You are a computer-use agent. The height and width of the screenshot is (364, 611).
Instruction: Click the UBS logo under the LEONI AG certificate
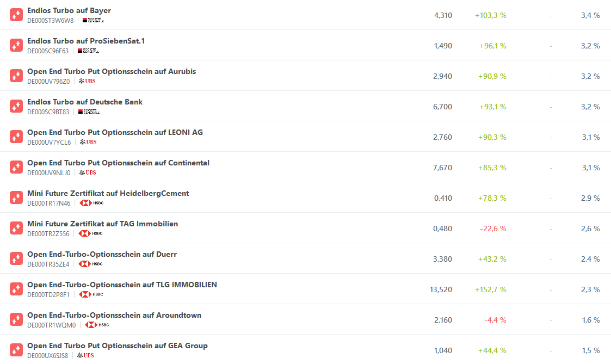point(88,142)
